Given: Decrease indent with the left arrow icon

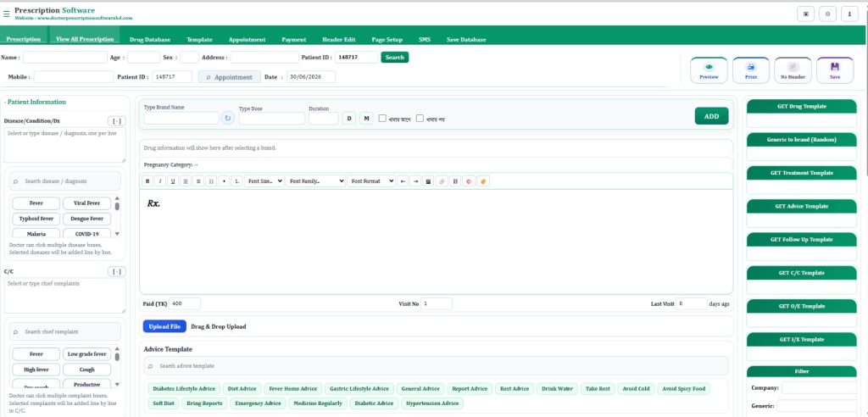Looking at the screenshot, I should pos(403,181).
